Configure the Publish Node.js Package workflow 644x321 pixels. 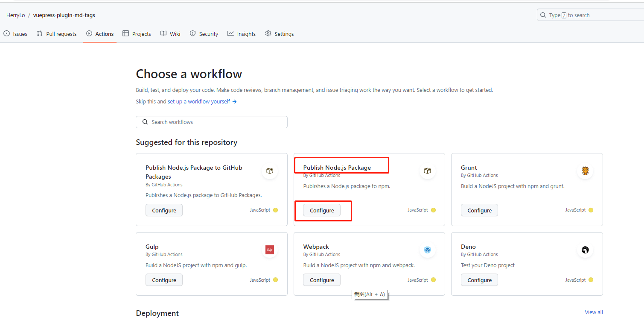322,210
